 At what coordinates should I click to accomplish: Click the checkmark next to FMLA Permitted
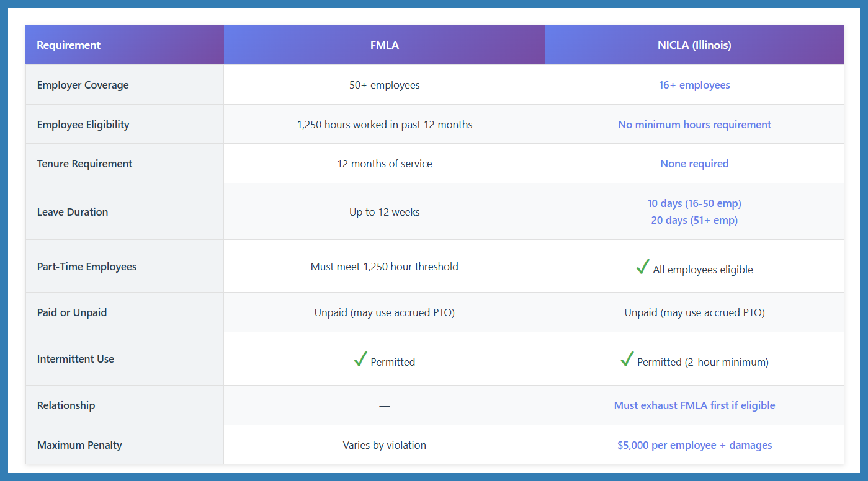point(360,360)
